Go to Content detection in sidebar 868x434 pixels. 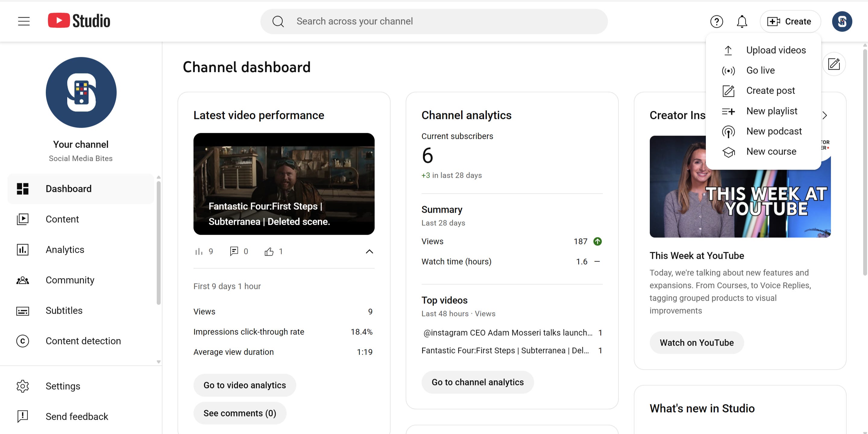click(x=83, y=341)
